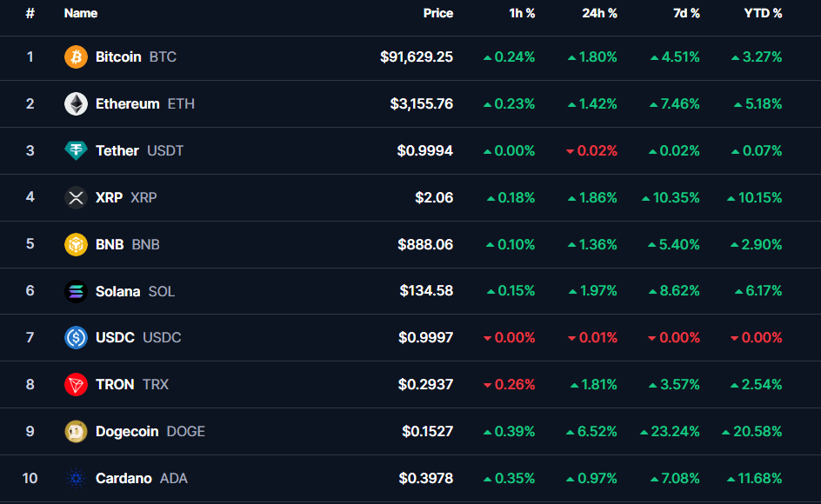Select the Dogecoin logo icon
Image resolution: width=821 pixels, height=504 pixels.
coord(75,431)
